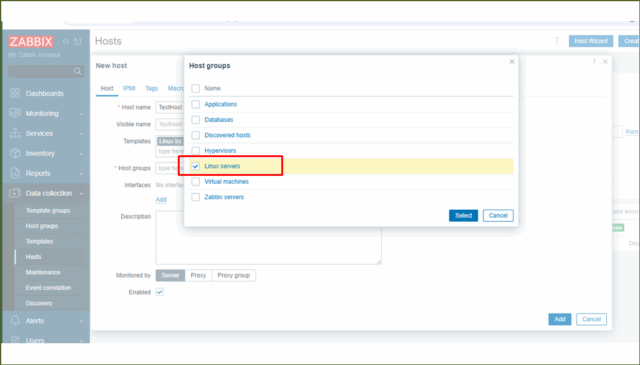Click the Monitoring monitor icon
The image size is (640, 365).
15,113
